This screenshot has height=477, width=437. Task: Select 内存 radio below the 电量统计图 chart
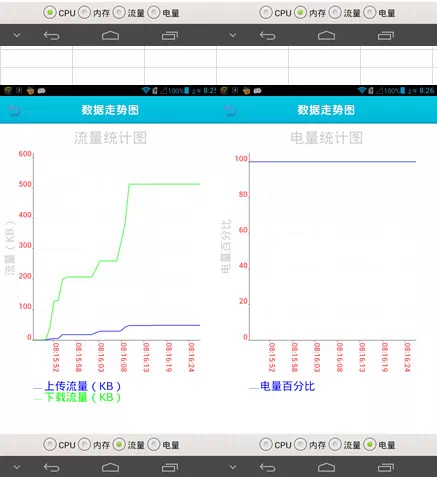click(x=300, y=445)
